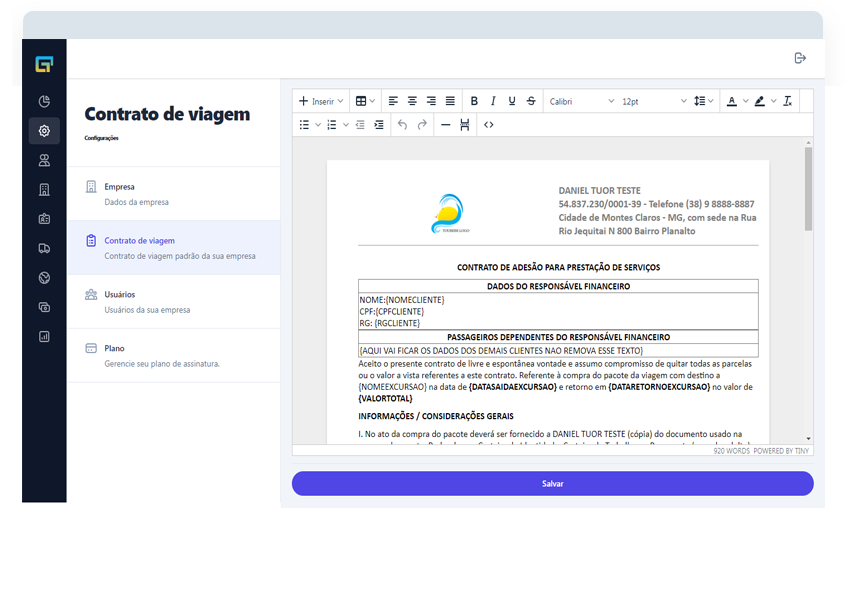Open the source code view icon
The width and height of the screenshot is (846, 606).
(488, 125)
